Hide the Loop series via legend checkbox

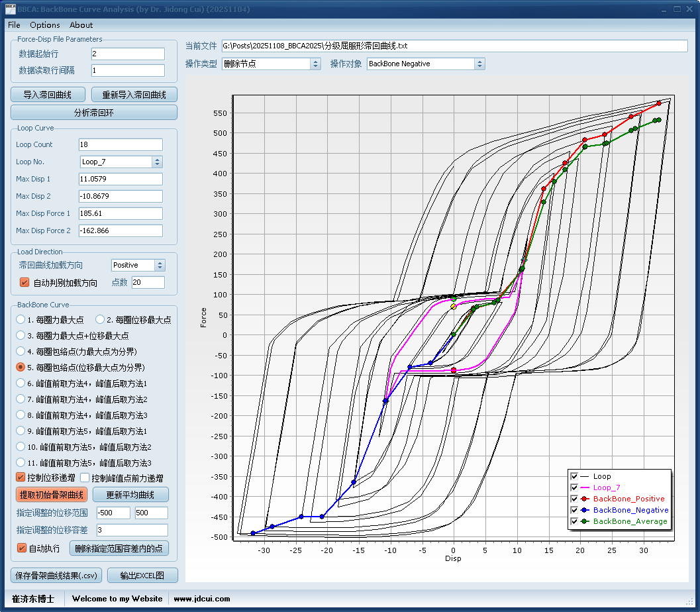[x=574, y=476]
